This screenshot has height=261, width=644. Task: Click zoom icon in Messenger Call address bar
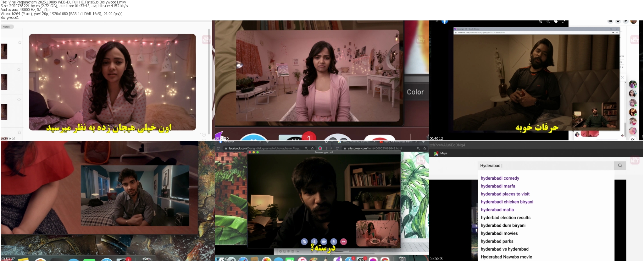[x=617, y=32]
